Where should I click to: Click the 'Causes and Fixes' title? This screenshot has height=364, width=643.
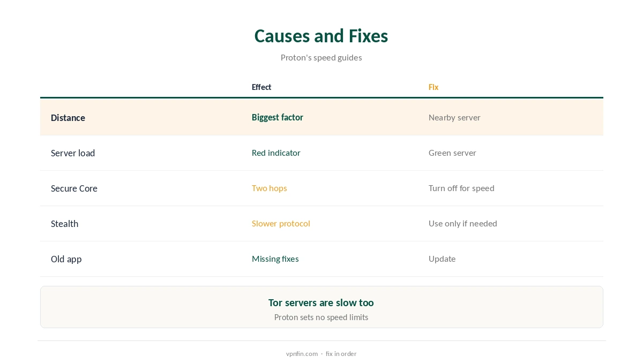pos(321,36)
